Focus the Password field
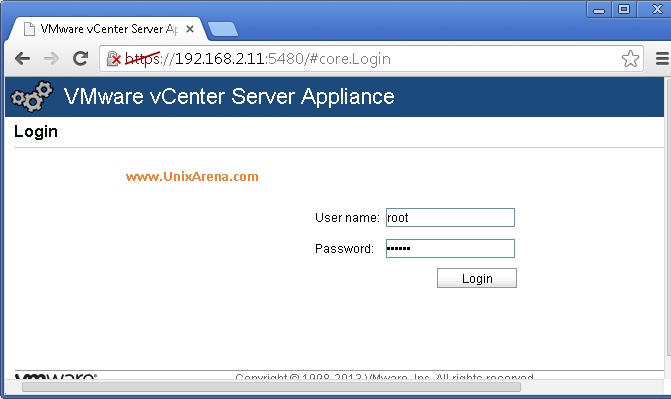Viewport: 671px width, 399px height. tap(450, 248)
